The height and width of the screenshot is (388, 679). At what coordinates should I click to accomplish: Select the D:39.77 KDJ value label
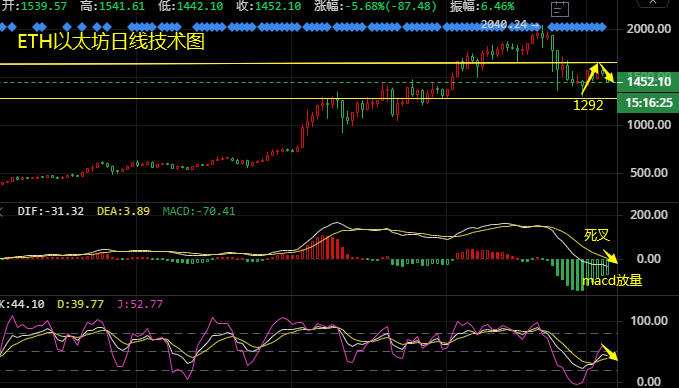point(81,304)
